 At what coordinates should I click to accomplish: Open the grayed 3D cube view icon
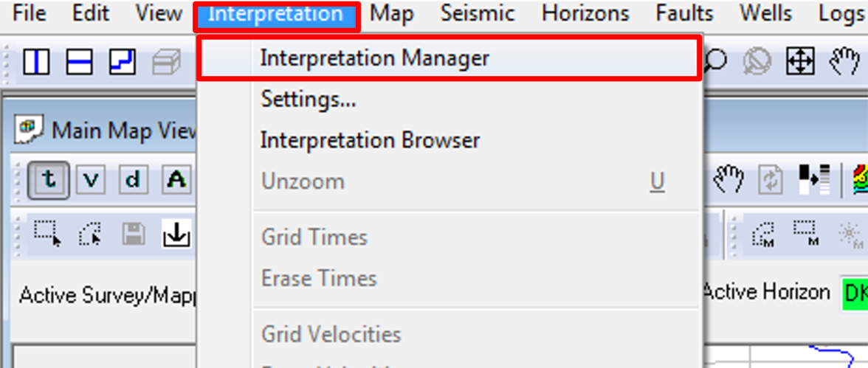pos(167,62)
